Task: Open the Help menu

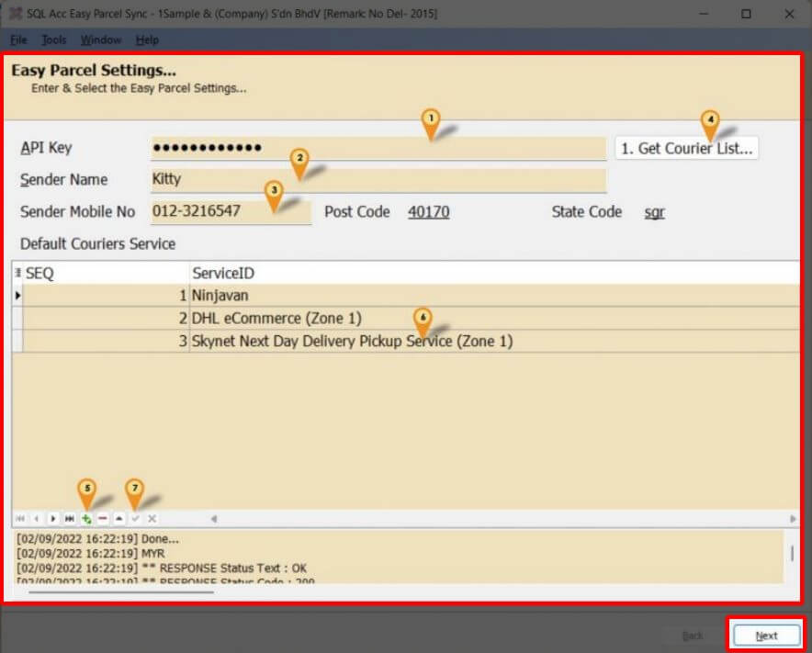Action: pyautogui.click(x=147, y=39)
